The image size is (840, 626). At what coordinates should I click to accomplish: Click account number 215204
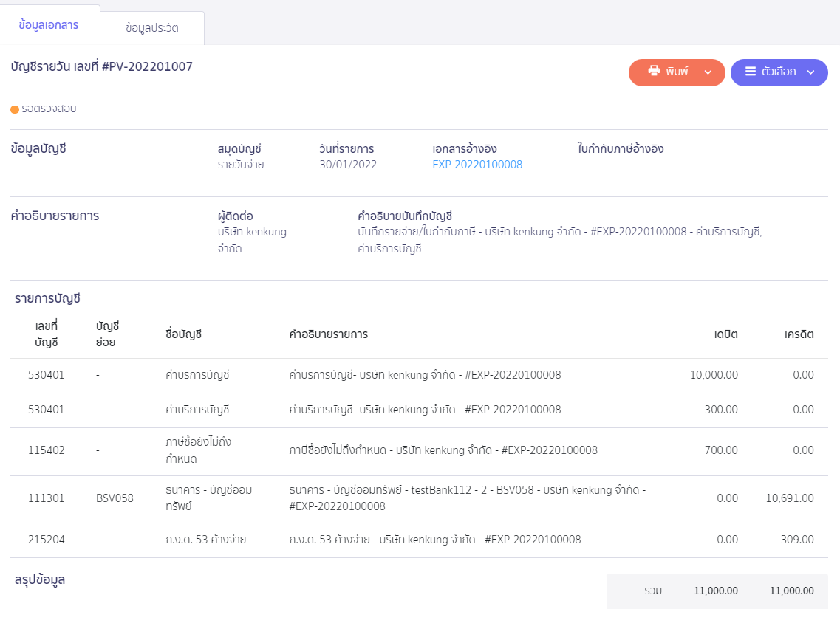click(x=46, y=539)
